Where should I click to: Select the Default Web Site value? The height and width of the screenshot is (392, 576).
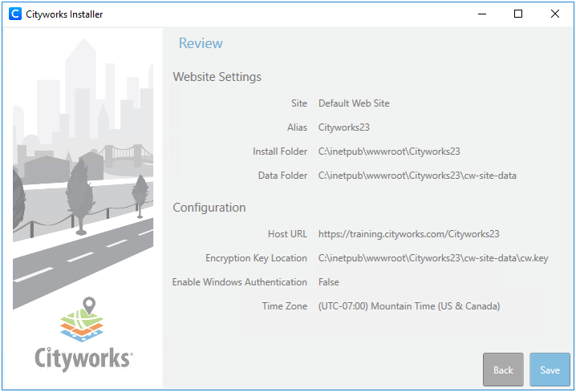click(x=354, y=103)
